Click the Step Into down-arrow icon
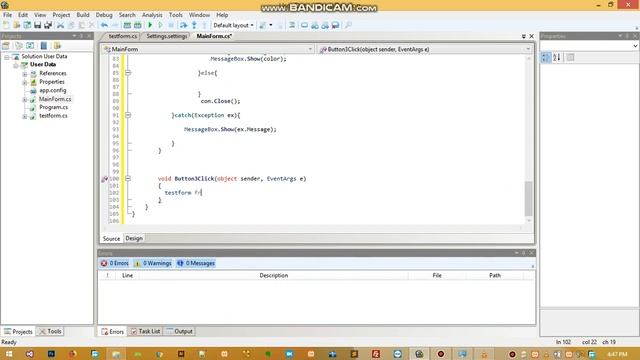 click(x=194, y=25)
